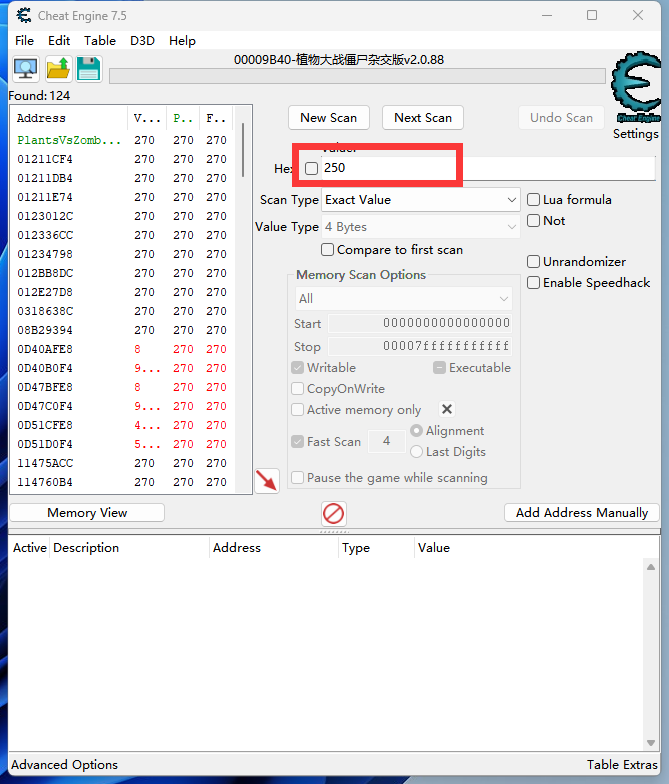Open the Scan Type dropdown
The height and width of the screenshot is (784, 669).
pyautogui.click(x=420, y=200)
